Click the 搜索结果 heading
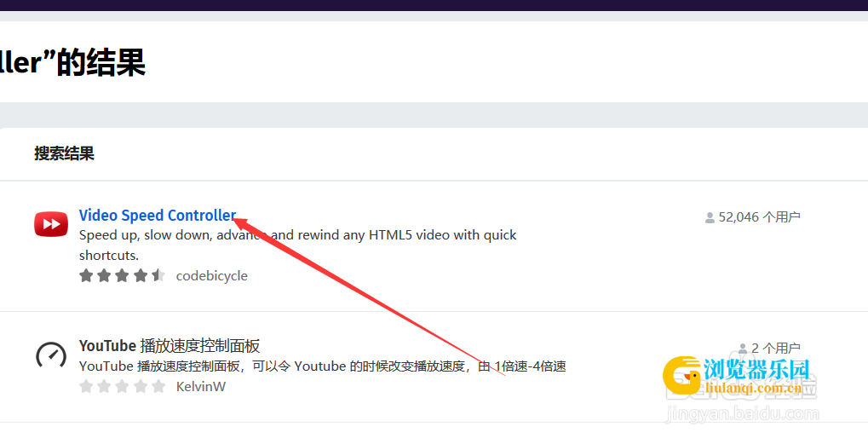This screenshot has height=444, width=868. point(64,153)
